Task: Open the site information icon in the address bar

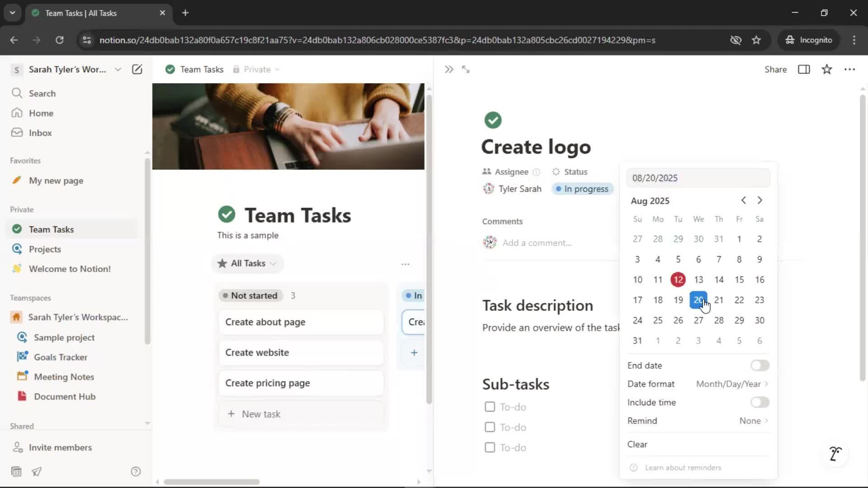Action: [x=86, y=40]
